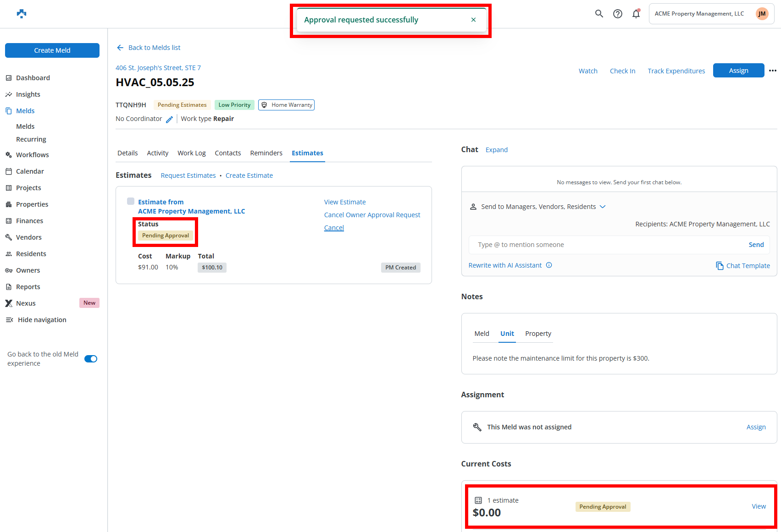This screenshot has width=781, height=532.
Task: Select the Property notes tab
Action: pyautogui.click(x=538, y=334)
